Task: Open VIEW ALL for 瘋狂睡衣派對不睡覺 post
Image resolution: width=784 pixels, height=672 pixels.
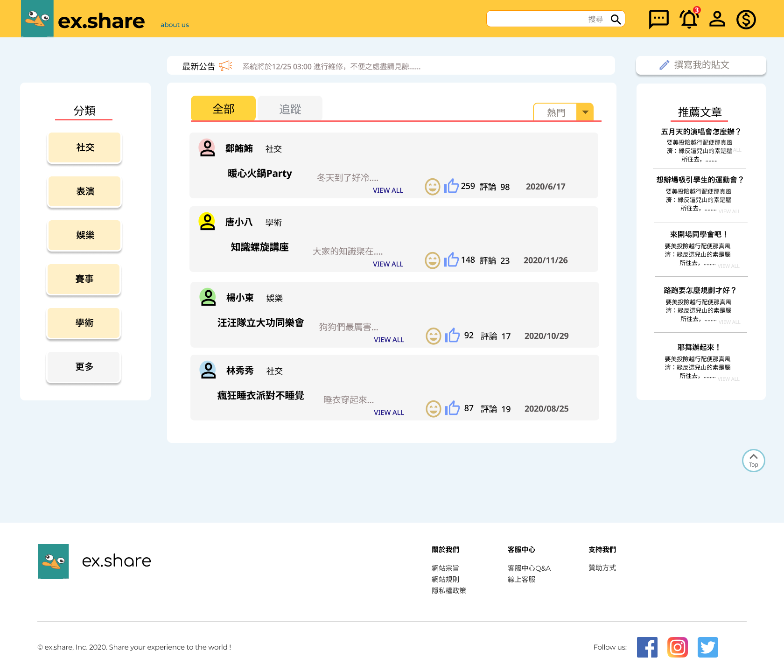Action: pos(389,413)
